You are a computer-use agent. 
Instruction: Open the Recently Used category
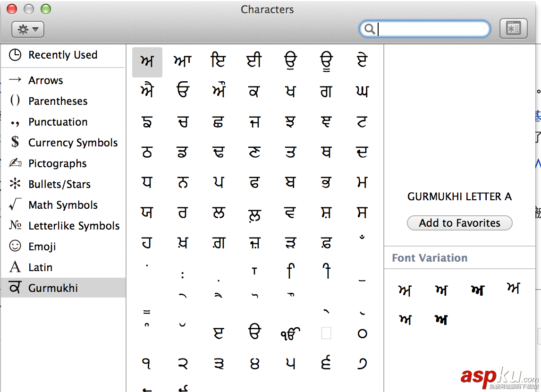coord(62,55)
